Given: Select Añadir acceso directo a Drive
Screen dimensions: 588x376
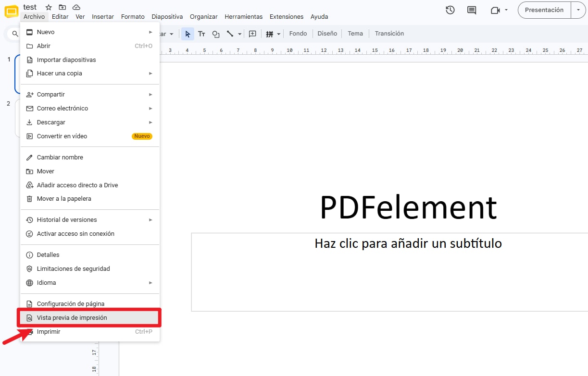Looking at the screenshot, I should (90, 185).
